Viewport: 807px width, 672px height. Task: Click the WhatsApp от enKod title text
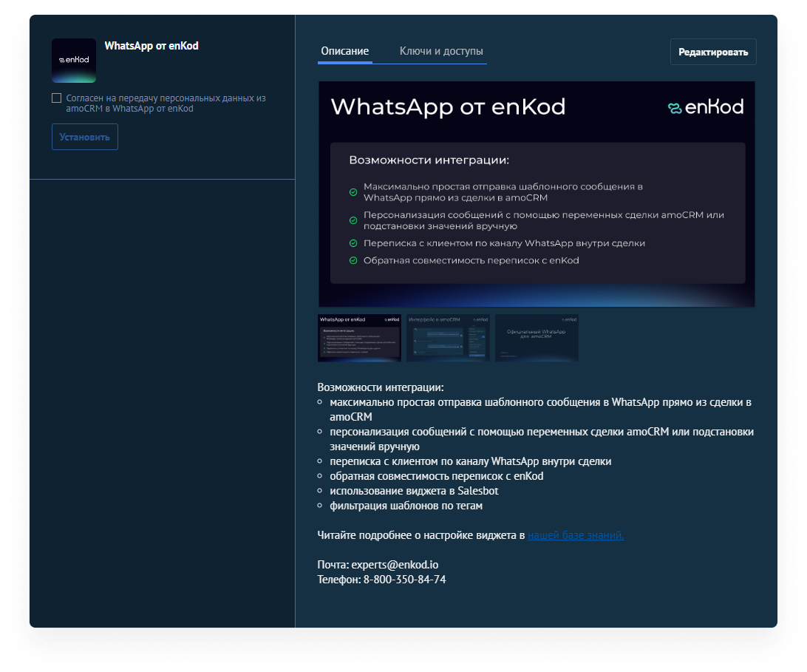tap(151, 46)
